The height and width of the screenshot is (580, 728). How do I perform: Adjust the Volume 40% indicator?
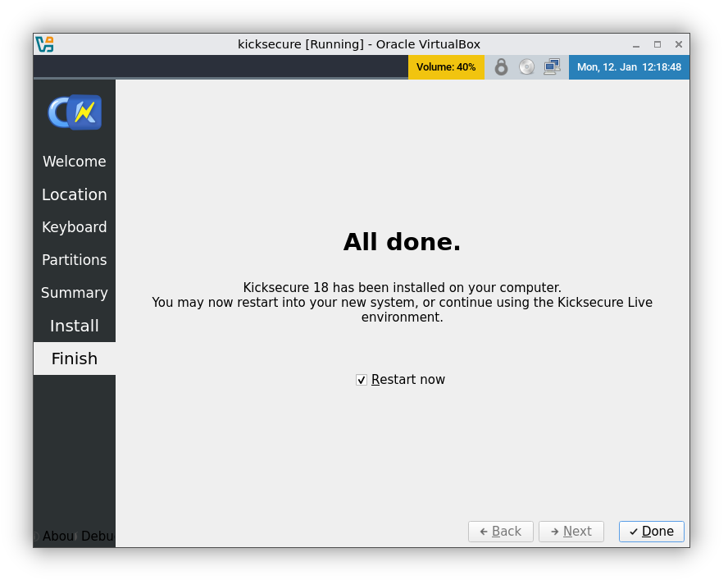[446, 66]
